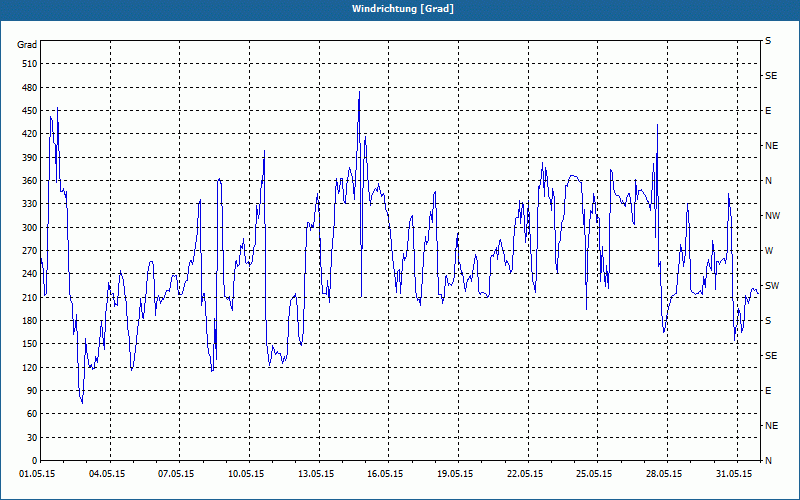Click the chart title 'Windrichtung [Grad]'

pos(403,9)
